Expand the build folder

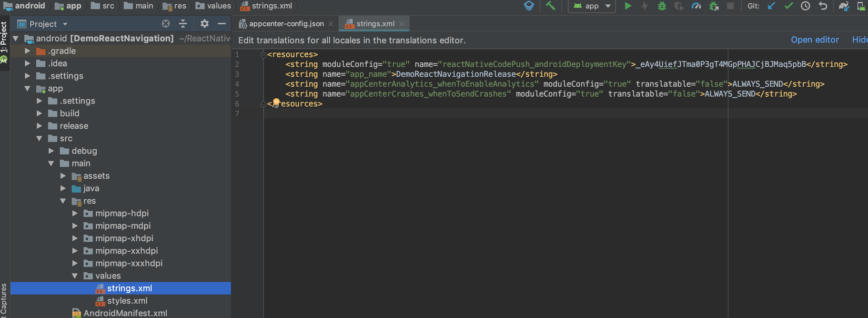(39, 114)
